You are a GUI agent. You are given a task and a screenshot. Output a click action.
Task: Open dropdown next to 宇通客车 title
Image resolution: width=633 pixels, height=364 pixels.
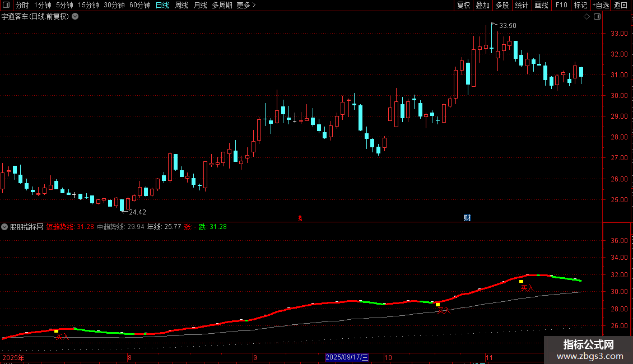(x=75, y=17)
